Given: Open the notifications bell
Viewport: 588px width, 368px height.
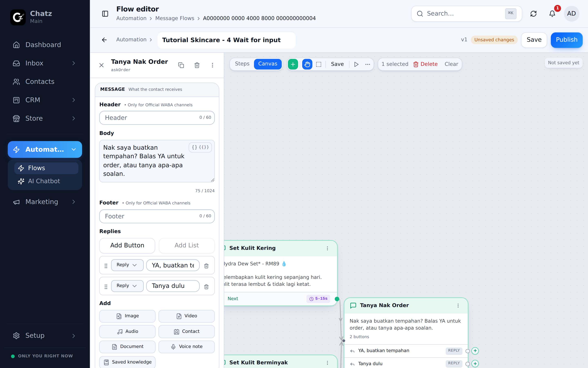Looking at the screenshot, I should [x=552, y=14].
